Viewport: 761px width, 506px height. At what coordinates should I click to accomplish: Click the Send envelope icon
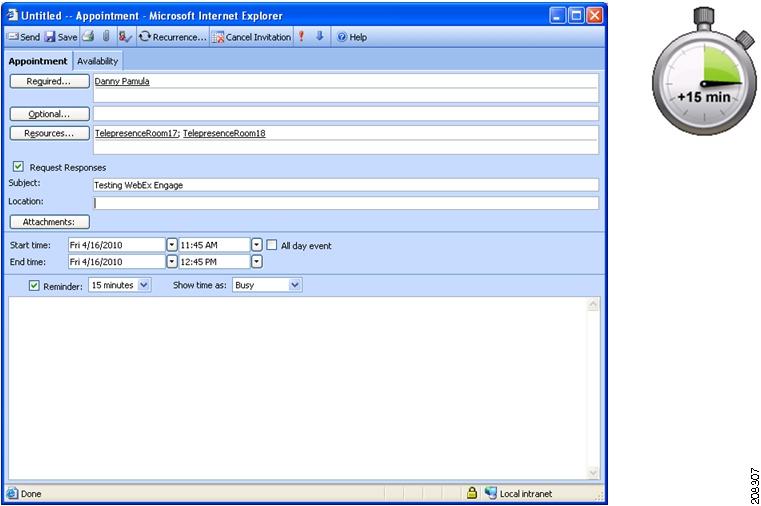coord(13,37)
